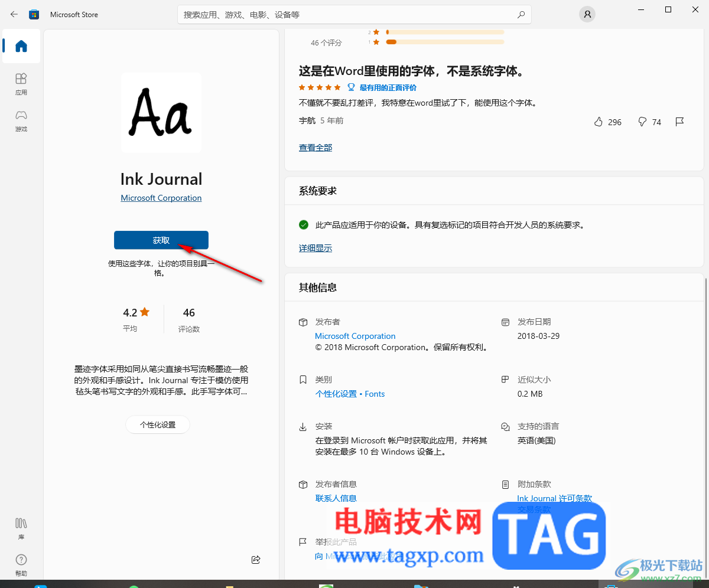Image resolution: width=709 pixels, height=588 pixels.
Task: Click the 支持的语言 icon
Action: pos(505,426)
